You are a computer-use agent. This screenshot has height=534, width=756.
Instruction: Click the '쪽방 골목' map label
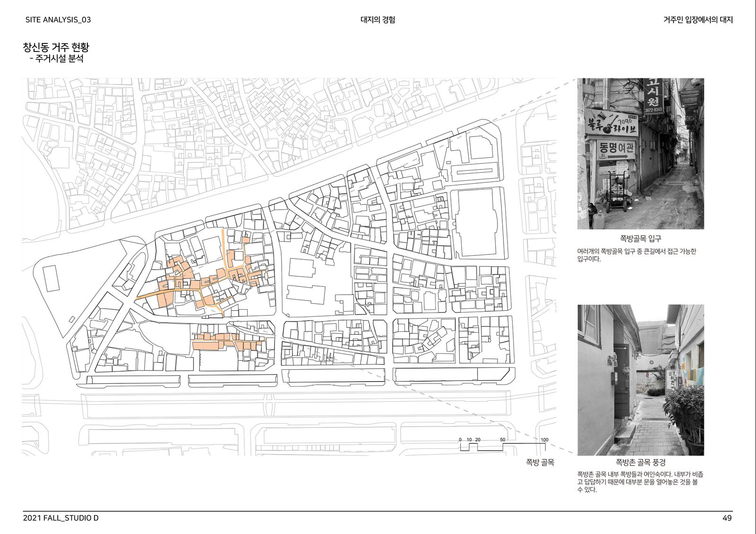(540, 462)
